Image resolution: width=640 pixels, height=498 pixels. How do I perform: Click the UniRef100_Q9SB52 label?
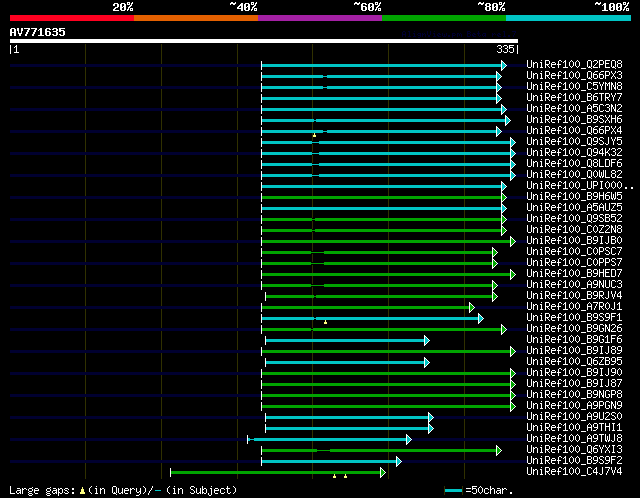[574, 219]
